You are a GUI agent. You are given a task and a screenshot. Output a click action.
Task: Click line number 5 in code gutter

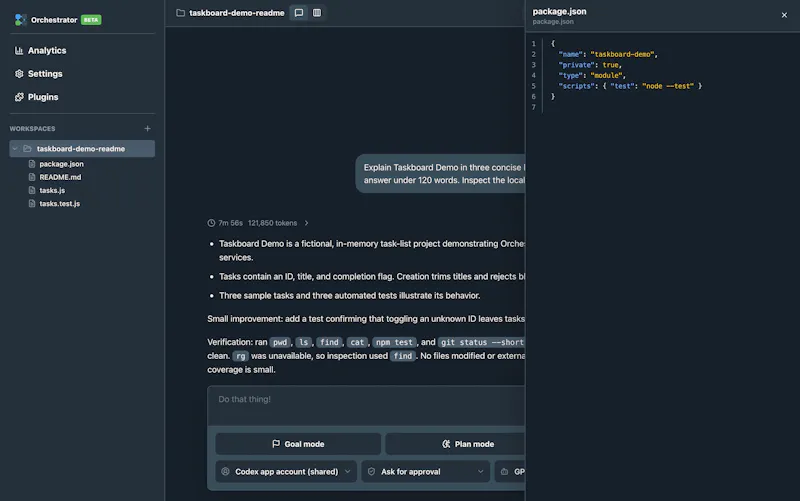[x=534, y=86]
